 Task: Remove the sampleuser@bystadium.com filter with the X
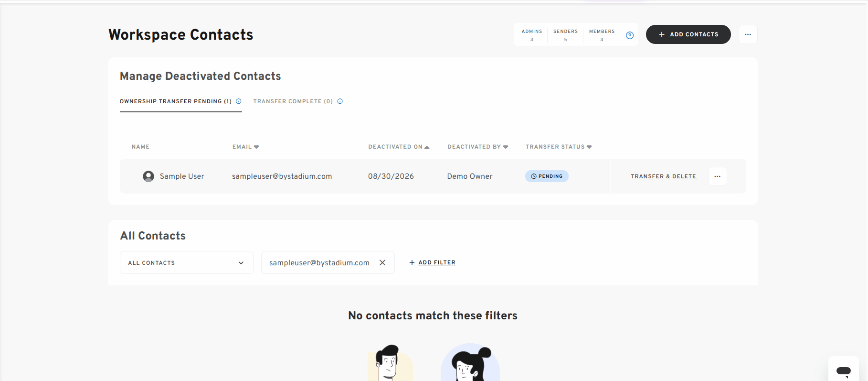coord(382,262)
